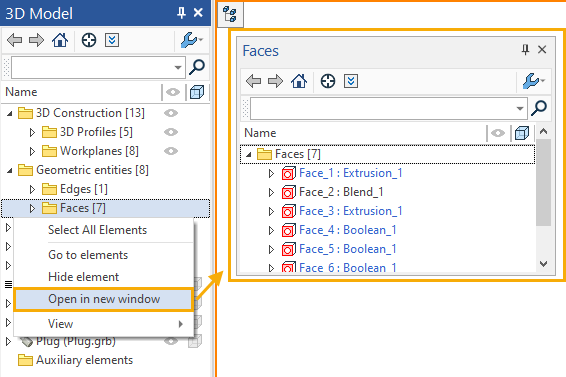Click cube column header in Faces window

pyautogui.click(x=522, y=133)
